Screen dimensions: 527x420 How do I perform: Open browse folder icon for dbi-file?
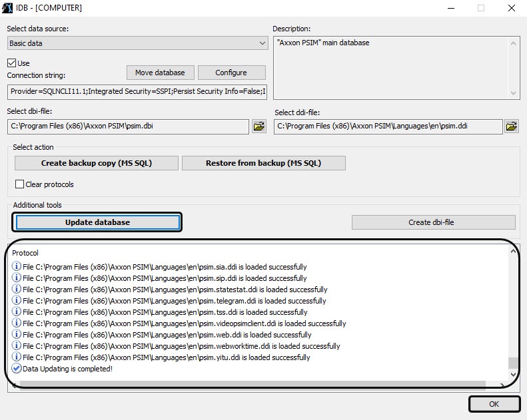pos(259,126)
